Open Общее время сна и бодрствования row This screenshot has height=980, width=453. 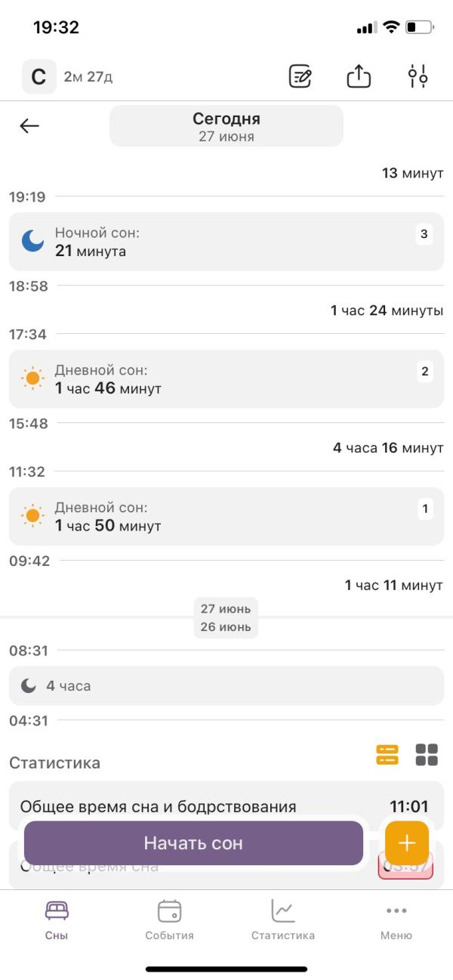click(x=226, y=805)
